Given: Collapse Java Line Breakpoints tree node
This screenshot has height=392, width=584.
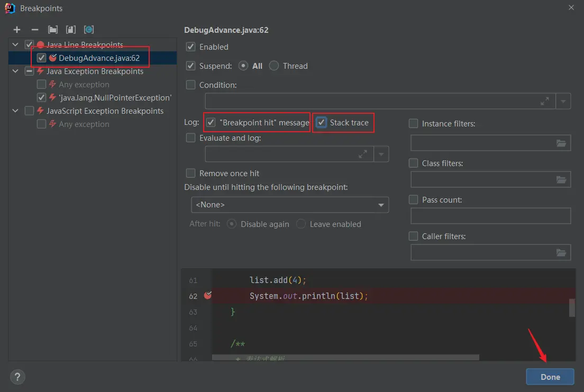Looking at the screenshot, I should click(x=15, y=45).
